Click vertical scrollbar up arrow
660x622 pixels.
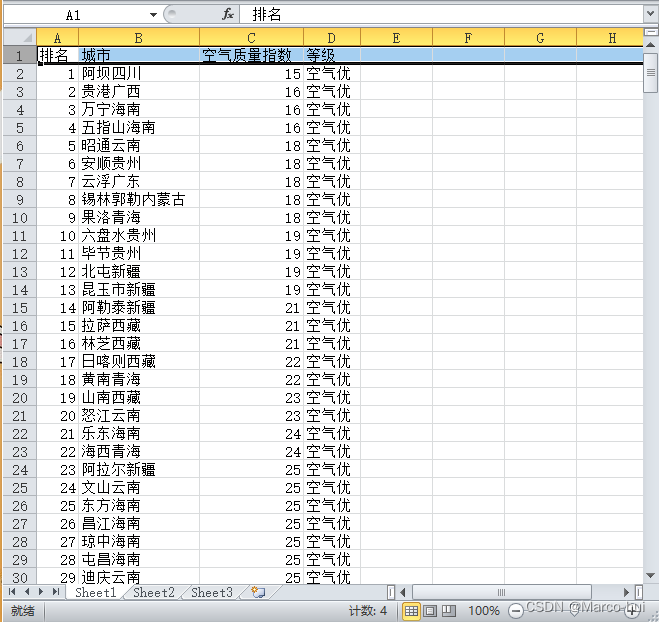coord(651,45)
